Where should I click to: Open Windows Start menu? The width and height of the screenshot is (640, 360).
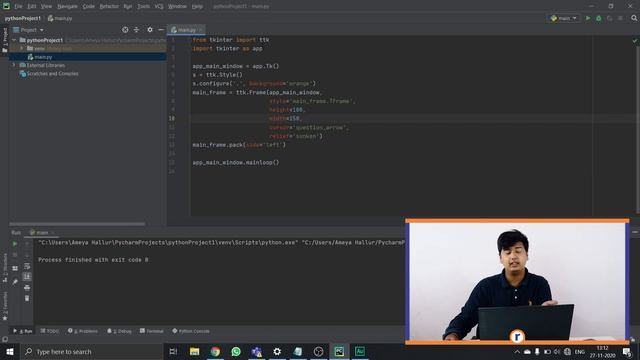point(10,351)
